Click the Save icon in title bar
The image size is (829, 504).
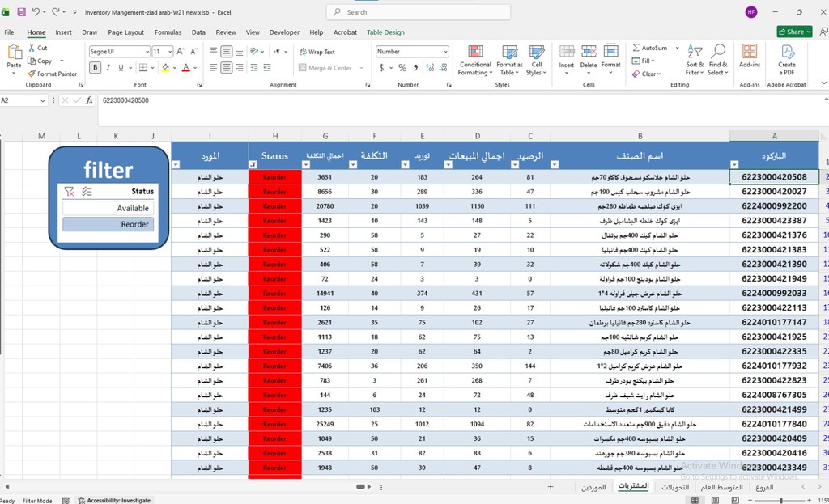pos(21,11)
